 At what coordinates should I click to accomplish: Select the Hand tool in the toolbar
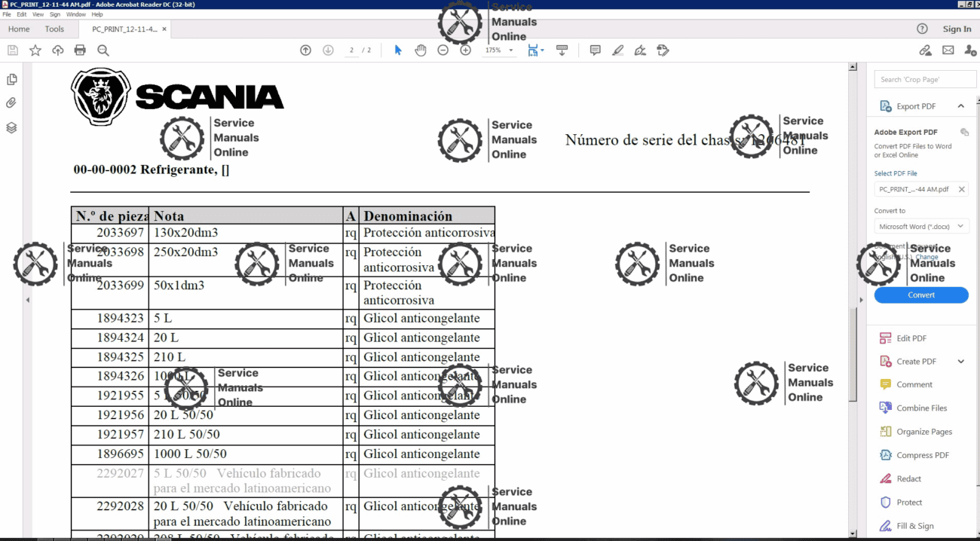point(420,50)
